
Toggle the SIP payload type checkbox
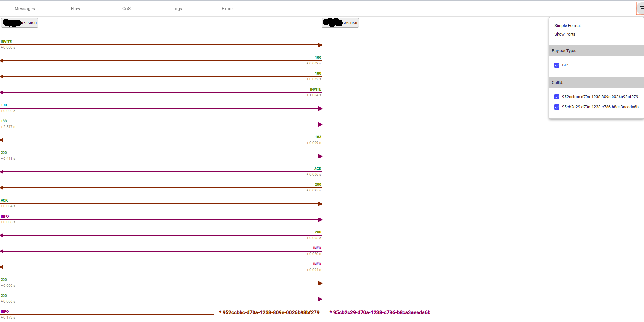tap(557, 65)
